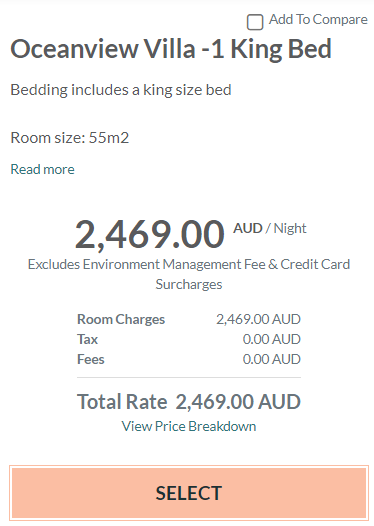Screen dimensions: 374x526
Task: Click the Add To Compare label text
Action: point(318,19)
